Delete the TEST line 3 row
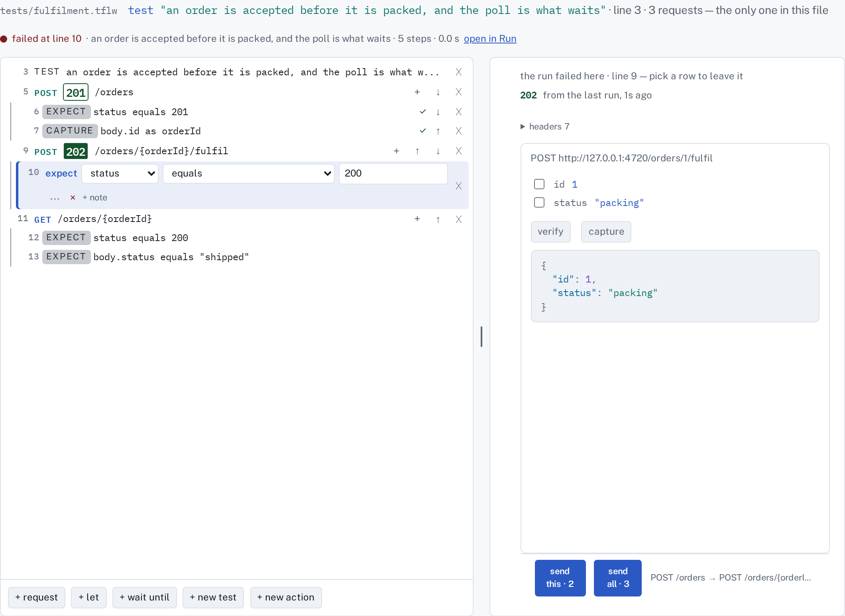 [x=458, y=72]
